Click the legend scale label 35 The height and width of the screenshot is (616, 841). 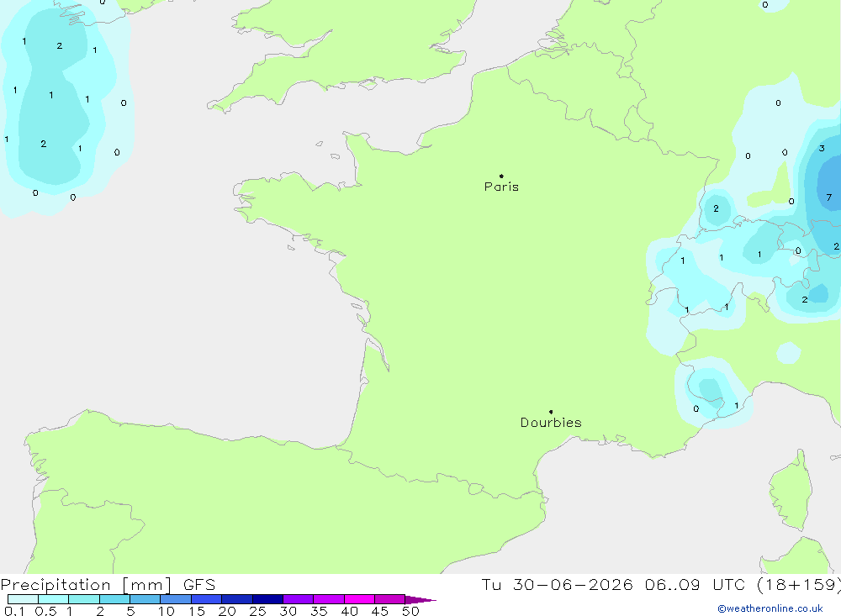(319, 611)
